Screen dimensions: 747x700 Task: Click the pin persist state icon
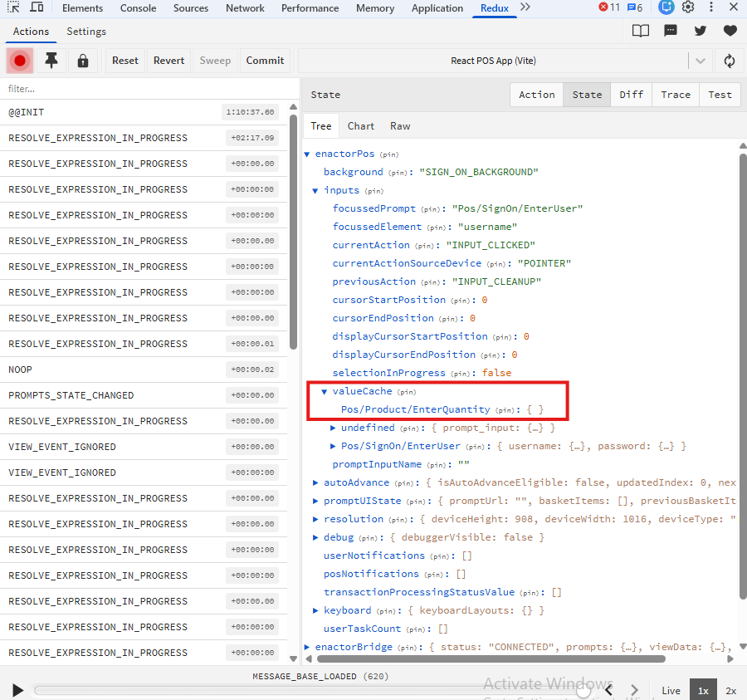click(51, 61)
